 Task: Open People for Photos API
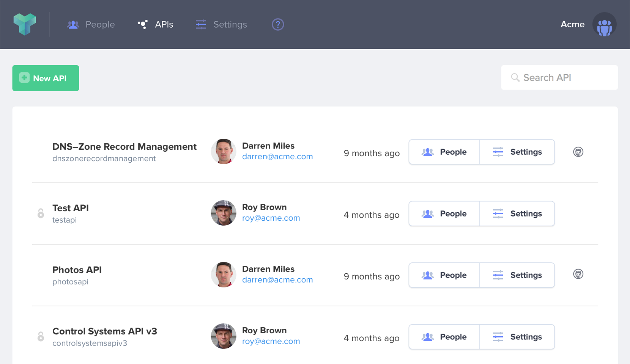tap(444, 275)
